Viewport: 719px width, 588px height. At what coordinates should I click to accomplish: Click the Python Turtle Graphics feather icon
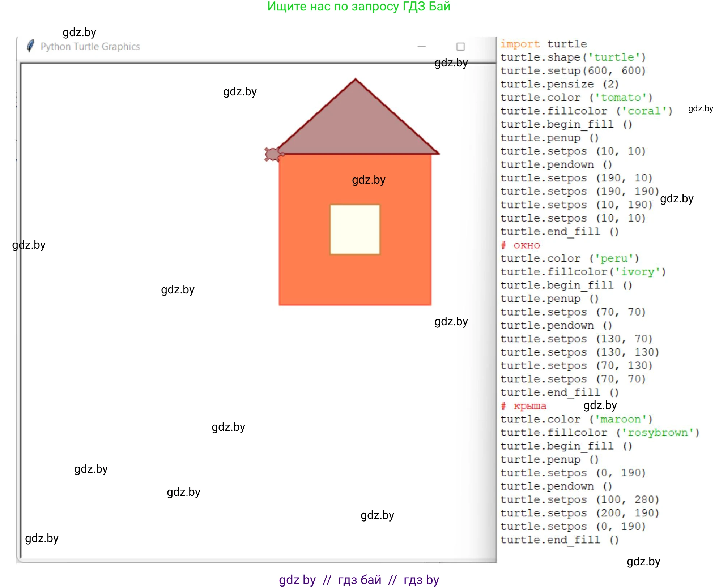click(31, 46)
